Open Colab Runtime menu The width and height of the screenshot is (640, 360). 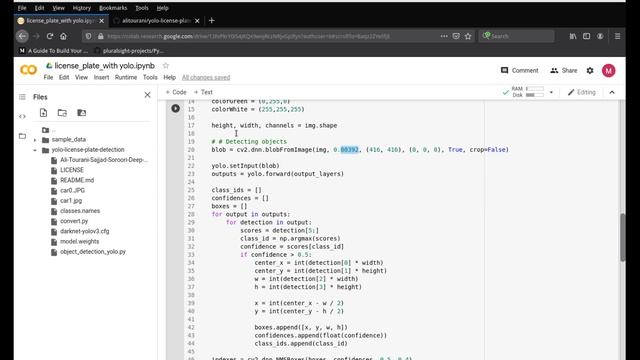pyautogui.click(x=126, y=78)
